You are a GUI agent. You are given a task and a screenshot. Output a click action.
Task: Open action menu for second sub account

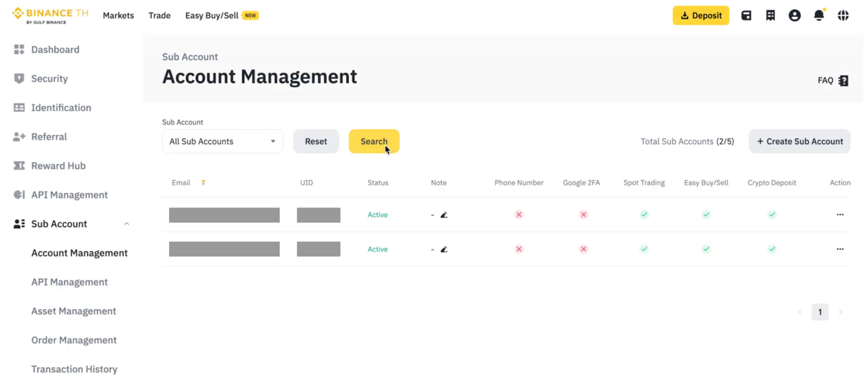coord(840,249)
